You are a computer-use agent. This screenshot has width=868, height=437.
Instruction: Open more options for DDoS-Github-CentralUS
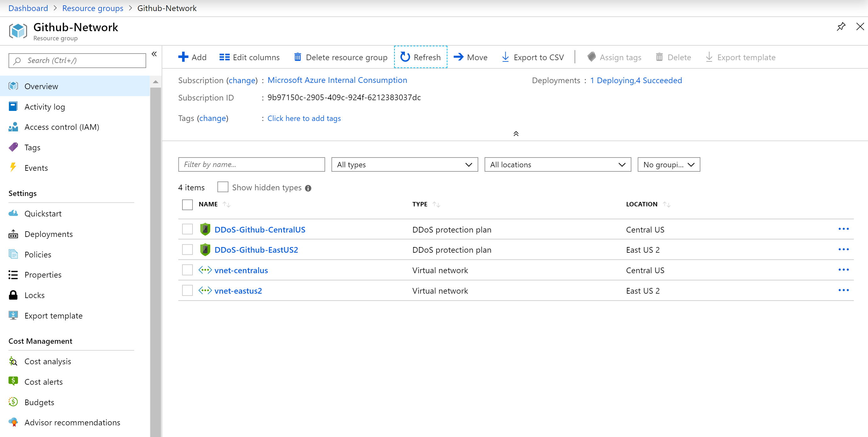[843, 229]
